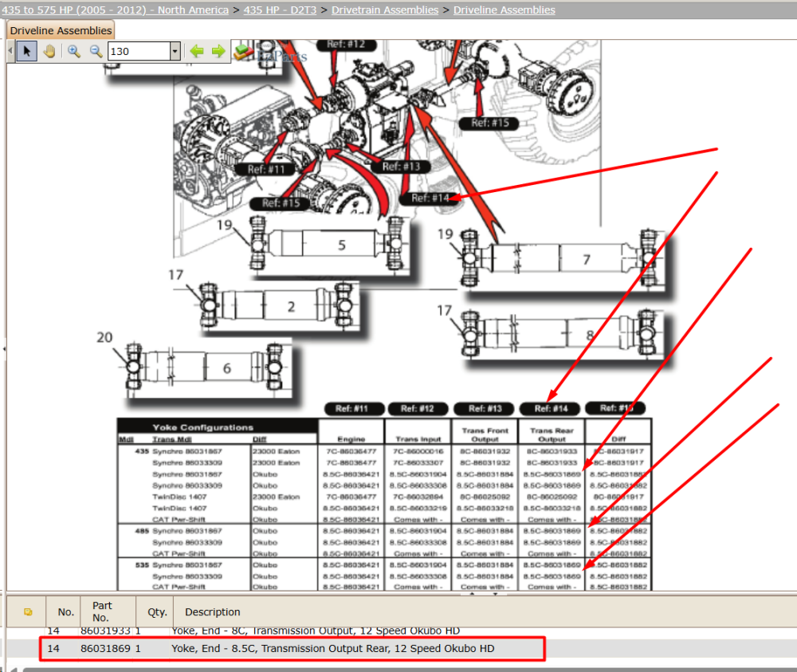Zoom in with the plus magnifier
Image resolution: width=797 pixels, height=672 pixels.
(x=74, y=51)
